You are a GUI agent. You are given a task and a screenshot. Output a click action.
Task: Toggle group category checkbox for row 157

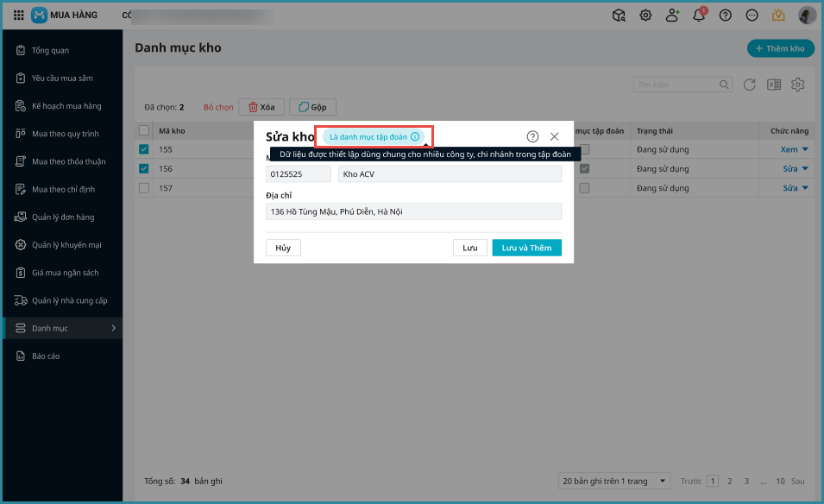coord(584,188)
